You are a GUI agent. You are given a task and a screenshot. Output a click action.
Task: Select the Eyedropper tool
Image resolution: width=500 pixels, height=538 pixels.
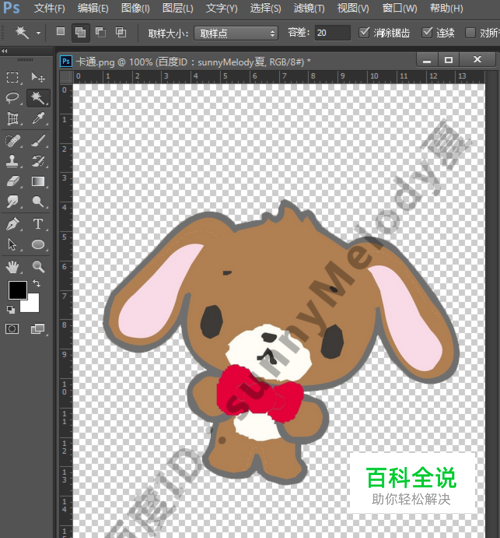click(38, 119)
